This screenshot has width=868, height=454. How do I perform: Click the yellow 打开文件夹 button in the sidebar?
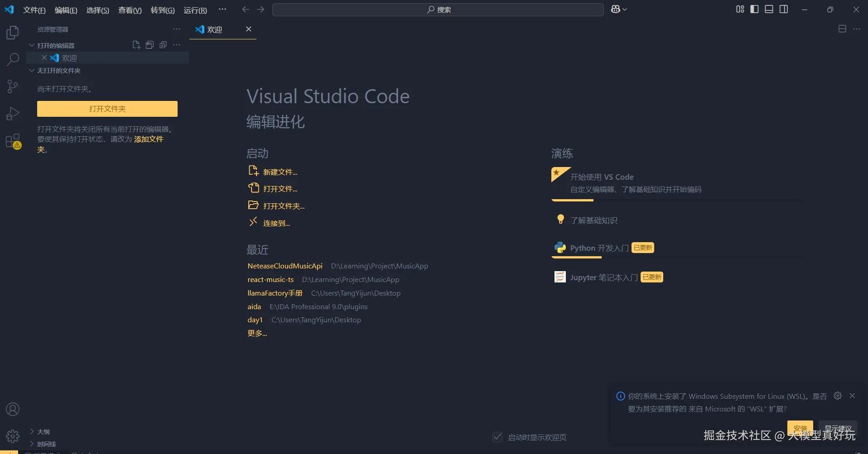click(107, 109)
